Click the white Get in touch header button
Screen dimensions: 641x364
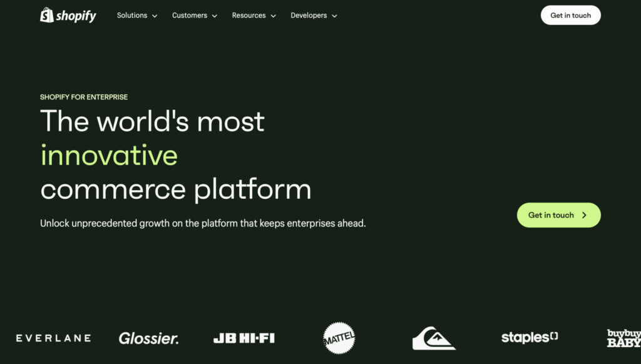coord(571,15)
